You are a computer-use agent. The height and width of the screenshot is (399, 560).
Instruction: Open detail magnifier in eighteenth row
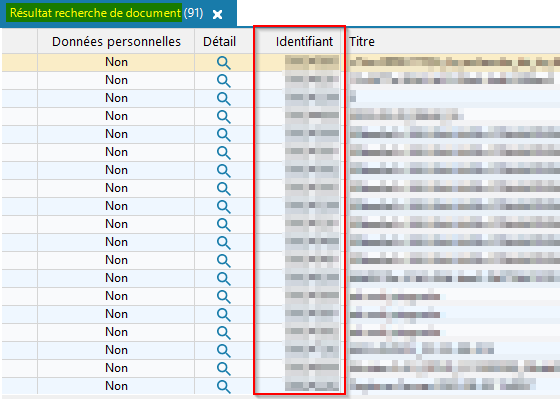coord(224,368)
